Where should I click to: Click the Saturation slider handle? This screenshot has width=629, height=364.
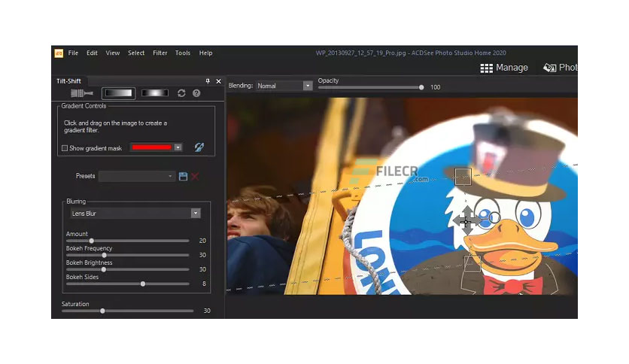pos(102,311)
